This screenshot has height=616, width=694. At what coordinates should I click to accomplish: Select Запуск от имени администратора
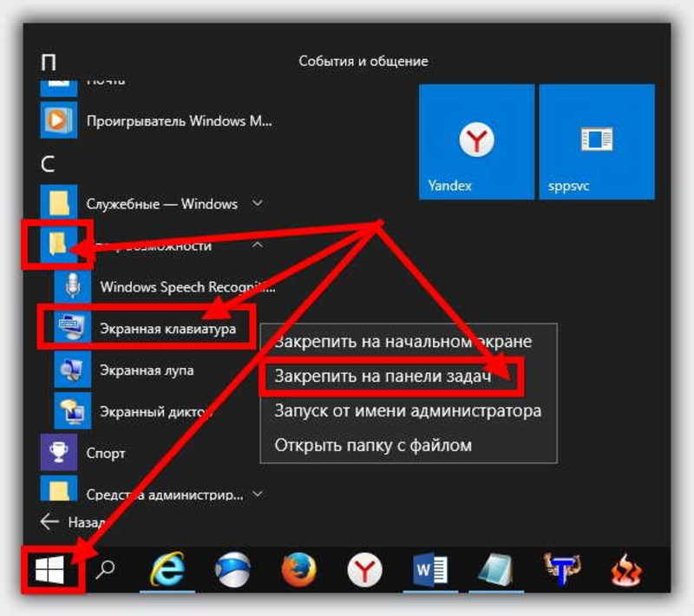[408, 410]
